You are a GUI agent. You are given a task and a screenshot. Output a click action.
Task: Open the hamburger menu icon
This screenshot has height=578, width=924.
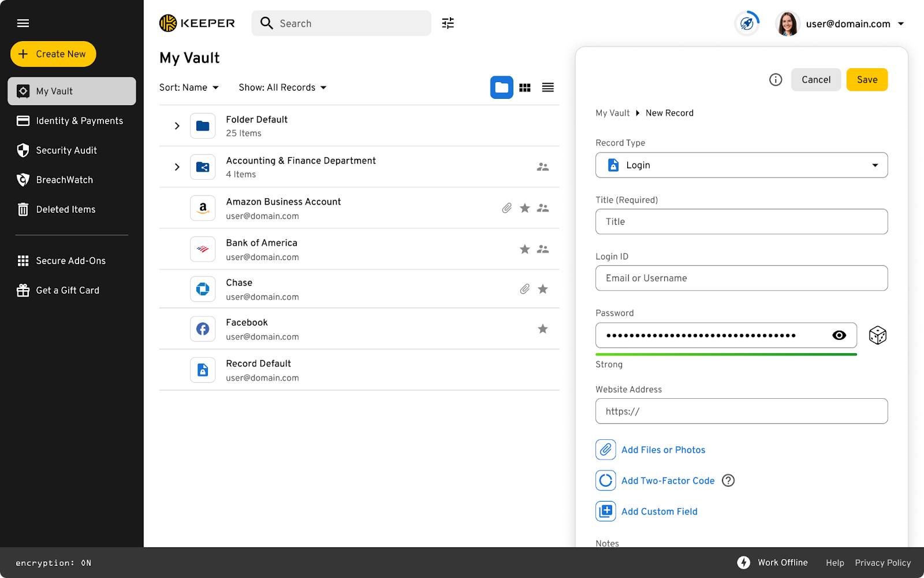click(x=23, y=23)
